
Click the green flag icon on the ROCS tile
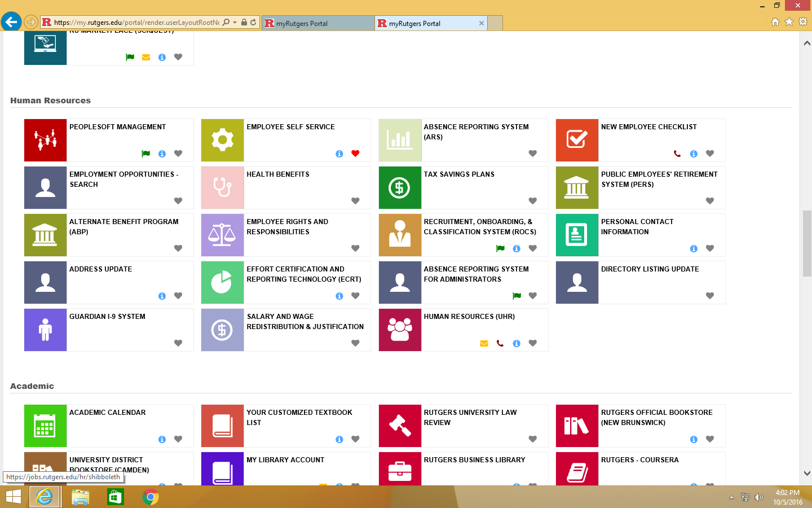[x=501, y=248]
